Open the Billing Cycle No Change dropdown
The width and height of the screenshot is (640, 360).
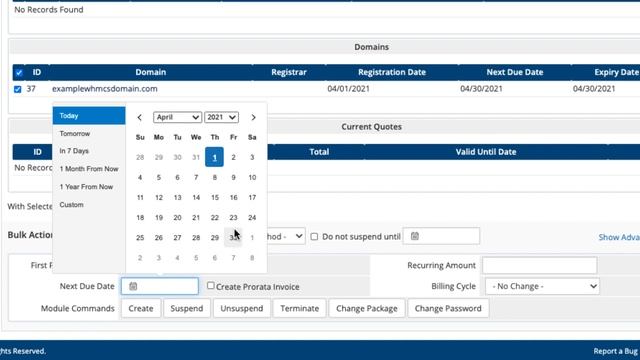(542, 286)
